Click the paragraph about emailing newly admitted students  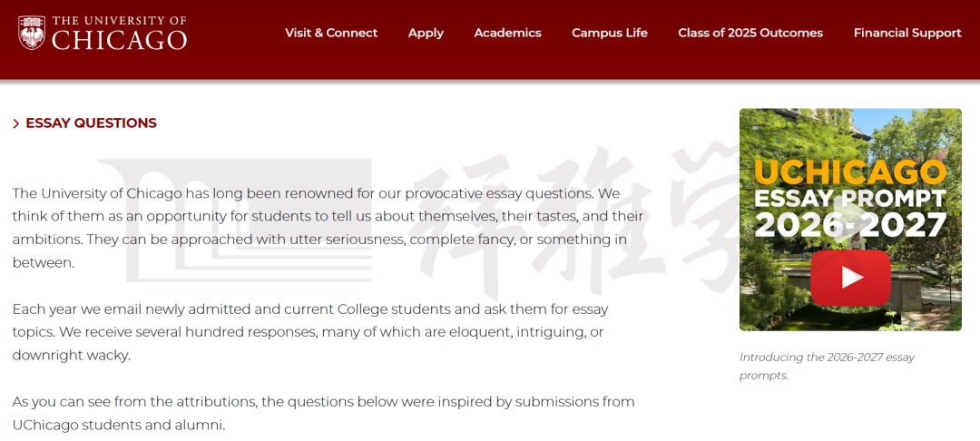coord(310,332)
